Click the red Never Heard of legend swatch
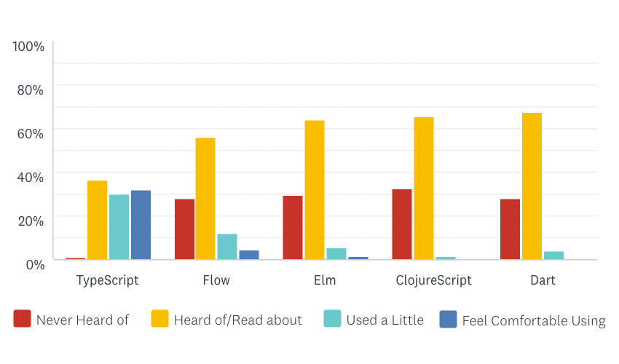Viewport: 619px width, 364px height. coord(22,319)
